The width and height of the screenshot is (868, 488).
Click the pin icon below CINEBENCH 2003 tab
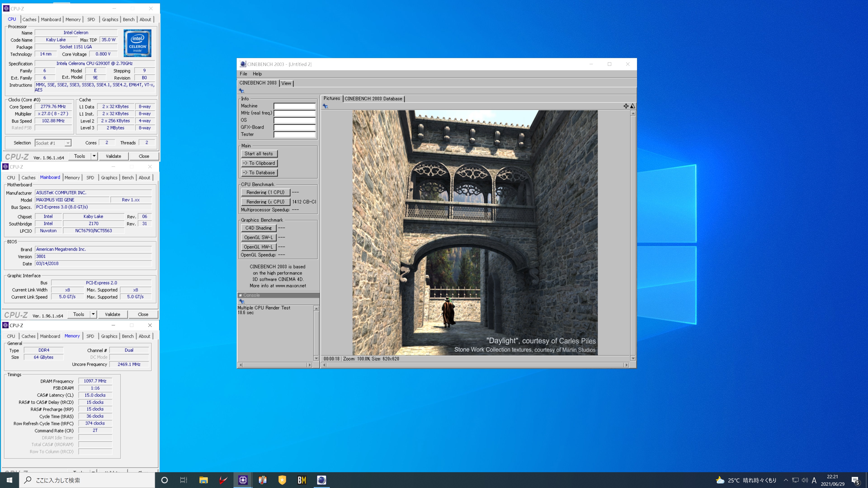[242, 91]
